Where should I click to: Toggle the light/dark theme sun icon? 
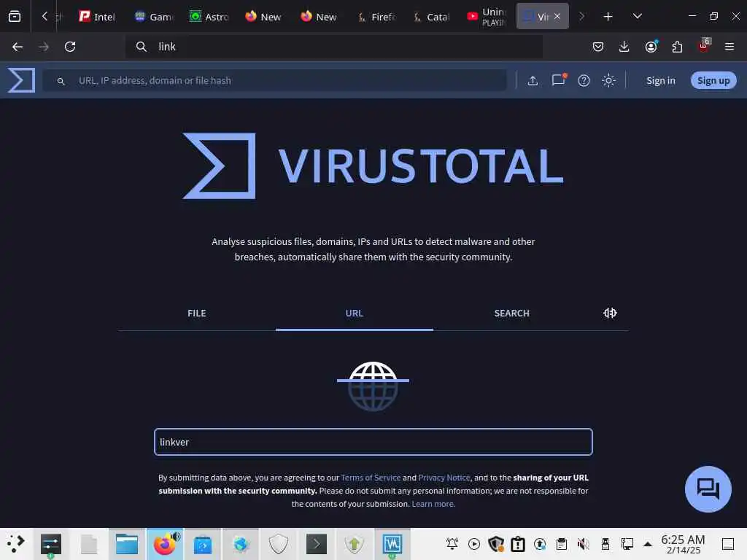(x=608, y=80)
